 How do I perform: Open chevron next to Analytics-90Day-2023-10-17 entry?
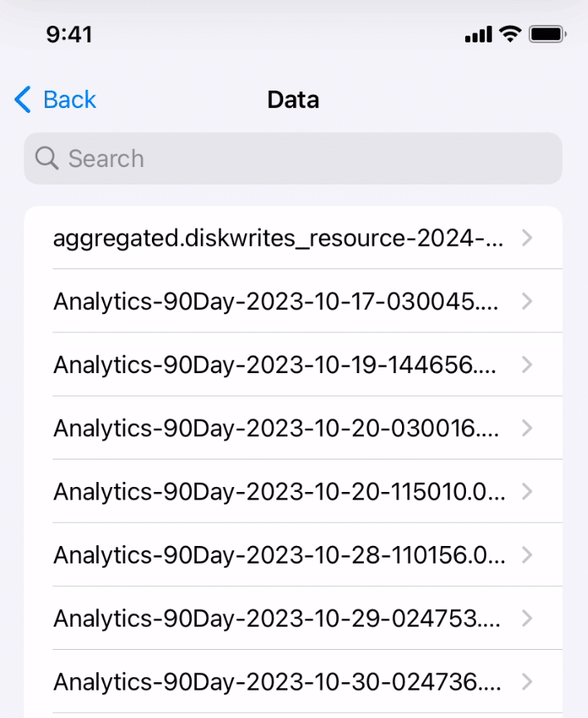click(x=527, y=301)
